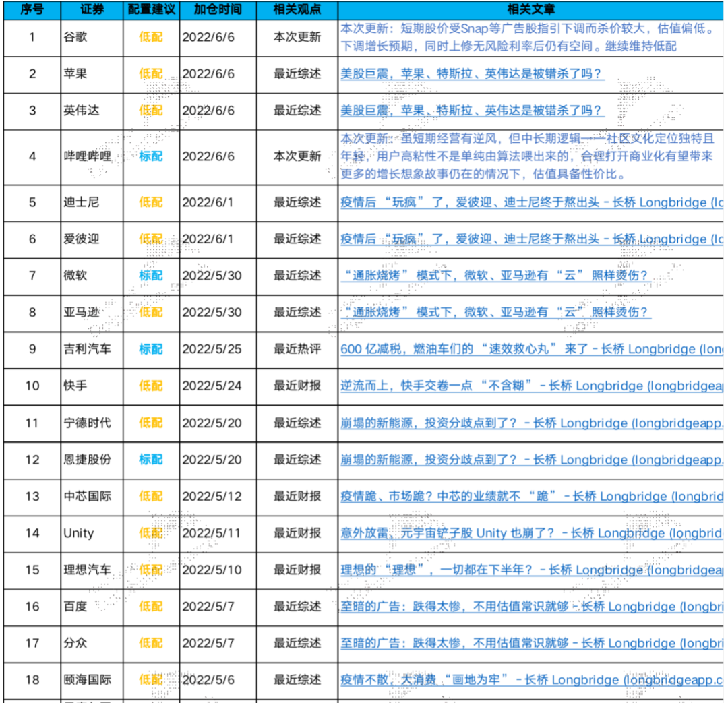Viewport: 728px width, 703px height.
Task: Open the 颐海国际 consumption article link
Action: [x=532, y=680]
